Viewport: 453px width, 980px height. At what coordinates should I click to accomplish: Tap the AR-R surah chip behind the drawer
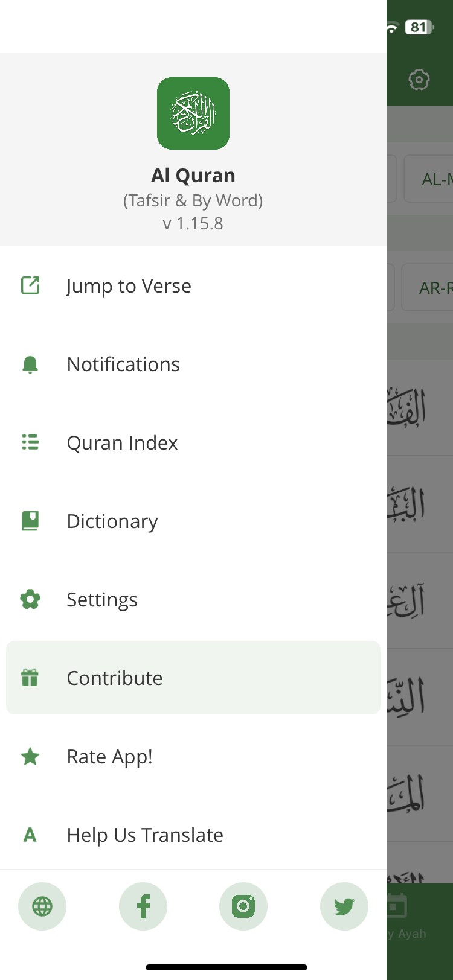pos(428,287)
